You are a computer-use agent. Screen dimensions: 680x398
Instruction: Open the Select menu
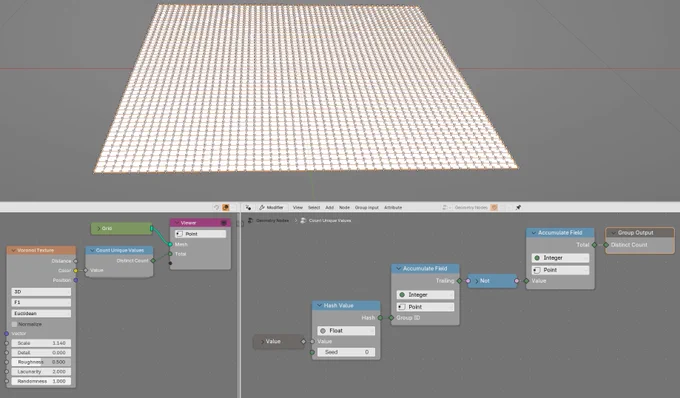[314, 208]
